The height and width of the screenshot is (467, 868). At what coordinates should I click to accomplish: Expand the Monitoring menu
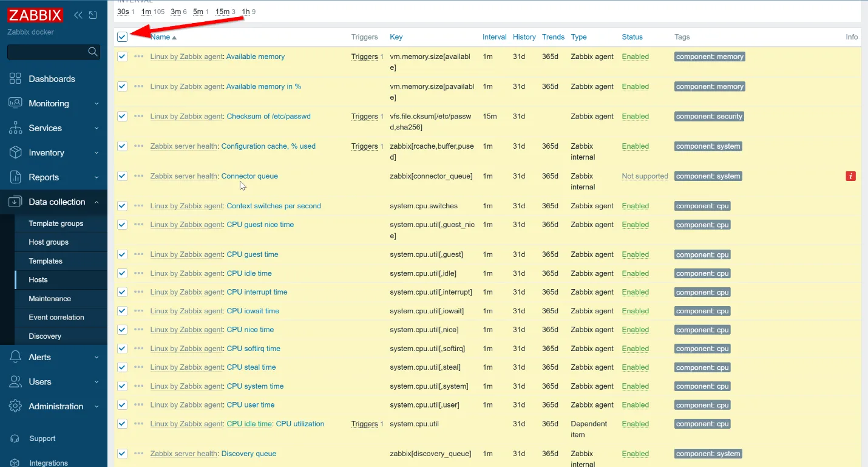click(x=53, y=103)
